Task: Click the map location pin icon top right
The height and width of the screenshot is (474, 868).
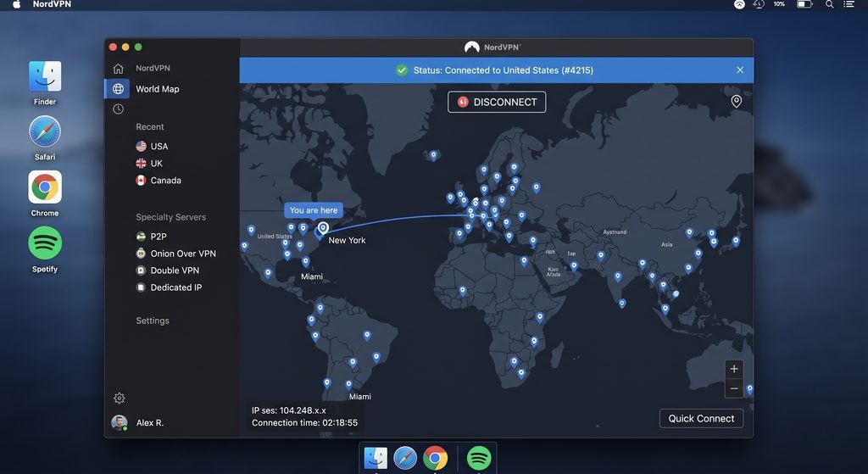Action: pyautogui.click(x=737, y=102)
